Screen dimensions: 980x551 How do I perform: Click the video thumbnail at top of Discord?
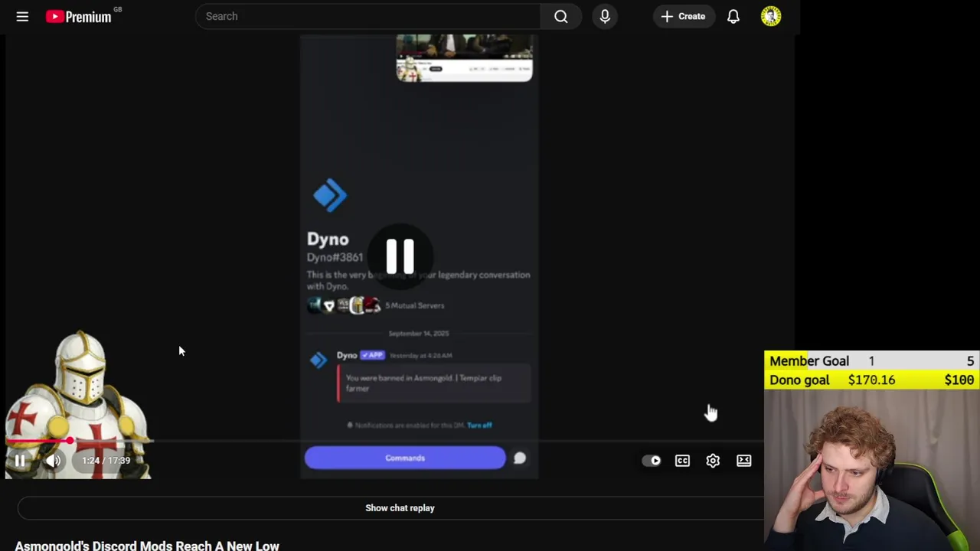coord(464,58)
